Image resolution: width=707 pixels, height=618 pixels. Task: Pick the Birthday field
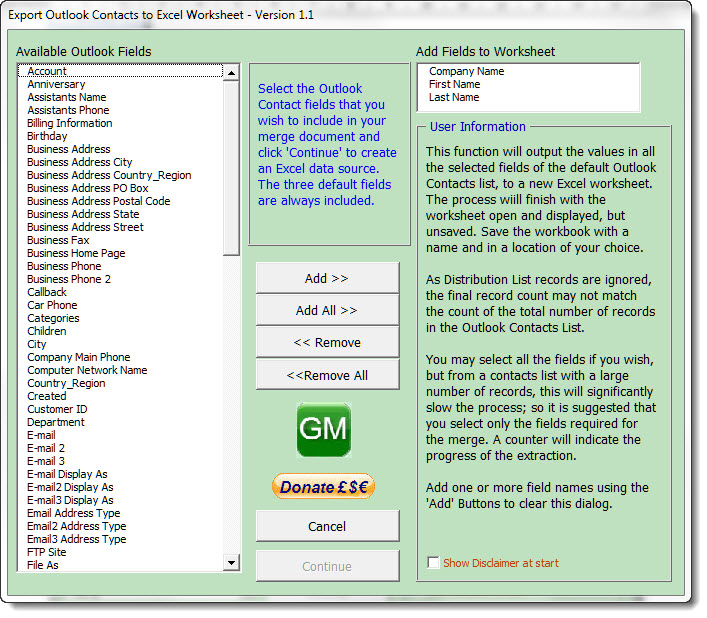tap(120, 136)
